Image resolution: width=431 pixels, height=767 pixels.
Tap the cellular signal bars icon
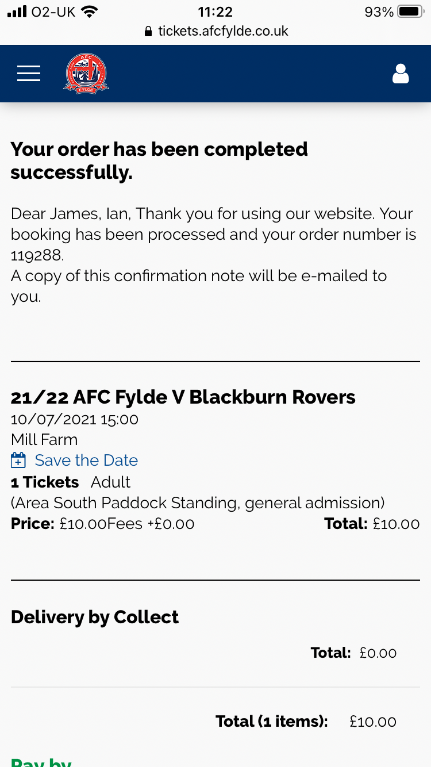(x=17, y=11)
